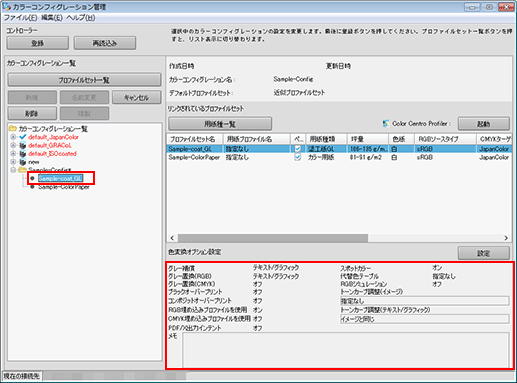The width and height of the screenshot is (517, 383).
Task: Expand the default_JapanColor tree node
Action: pos(13,137)
